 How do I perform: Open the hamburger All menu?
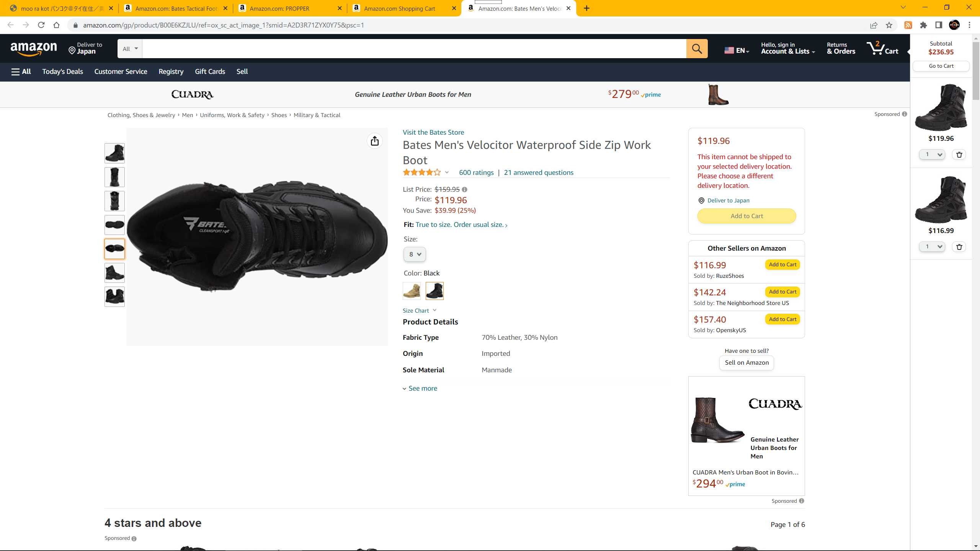point(21,72)
